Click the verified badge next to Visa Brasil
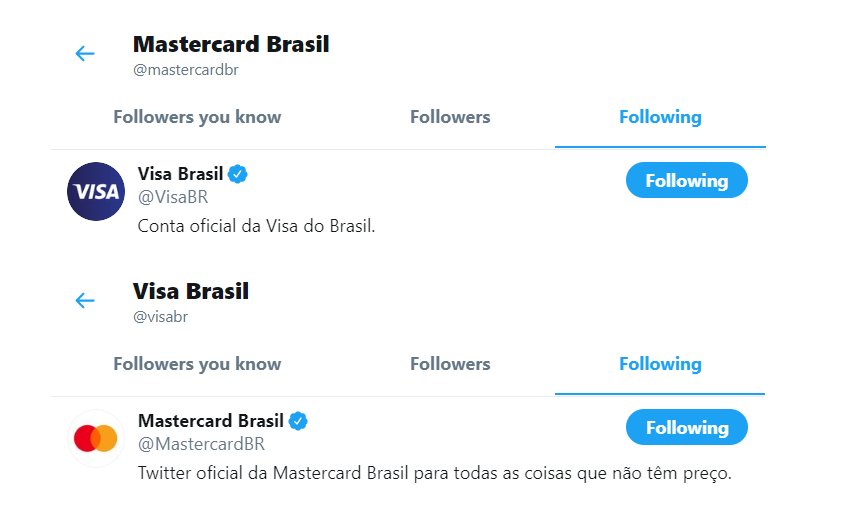The image size is (842, 516). point(237,175)
